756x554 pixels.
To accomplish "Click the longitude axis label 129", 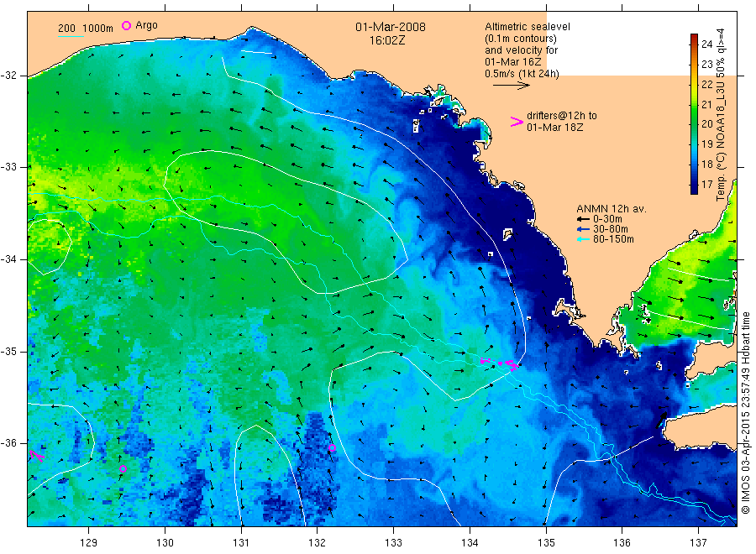I will (89, 543).
